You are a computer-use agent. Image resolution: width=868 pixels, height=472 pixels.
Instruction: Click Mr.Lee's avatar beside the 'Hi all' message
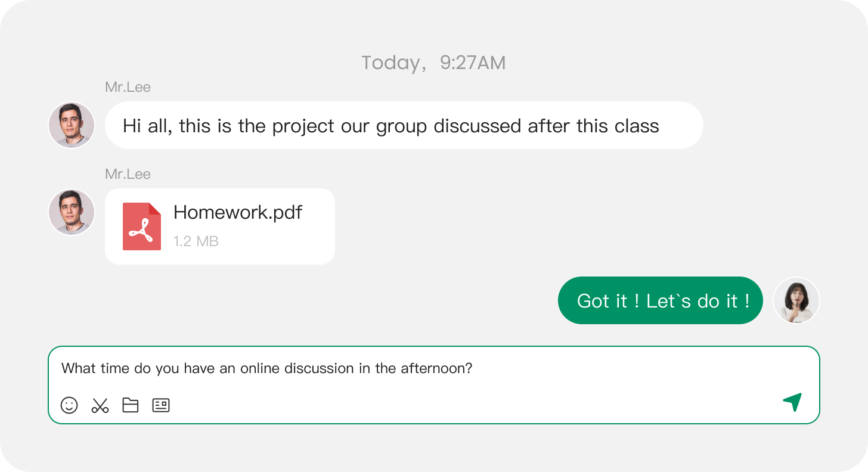tap(72, 125)
